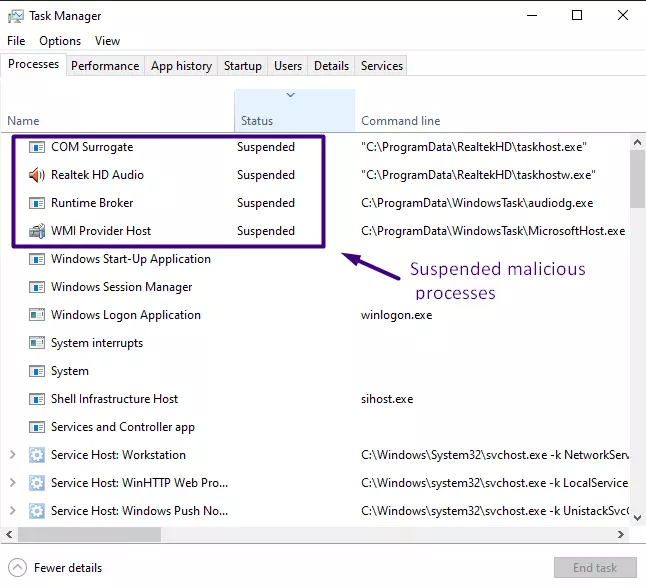Screen dimensions: 646x588
Task: Click the MicrosoftHost.exe command line path
Action: click(x=493, y=231)
